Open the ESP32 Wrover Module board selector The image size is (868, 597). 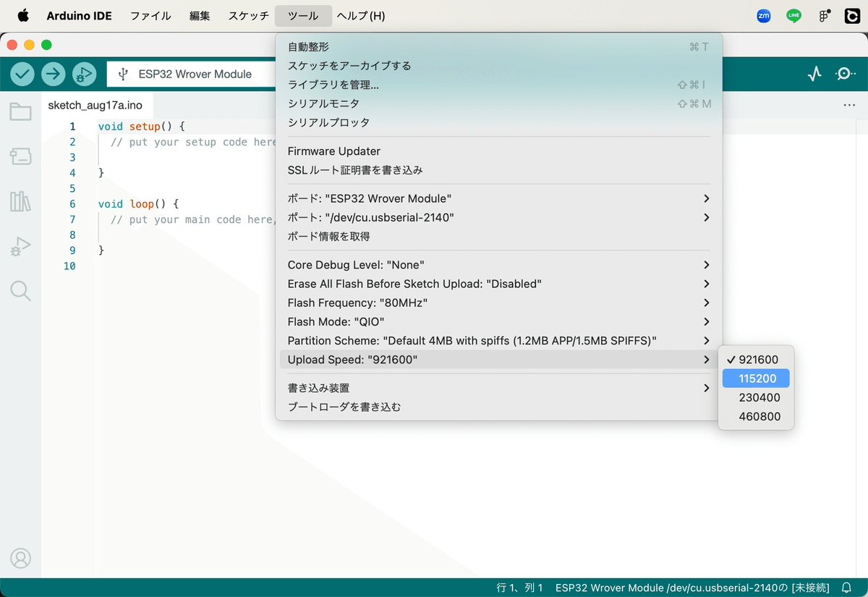[191, 74]
